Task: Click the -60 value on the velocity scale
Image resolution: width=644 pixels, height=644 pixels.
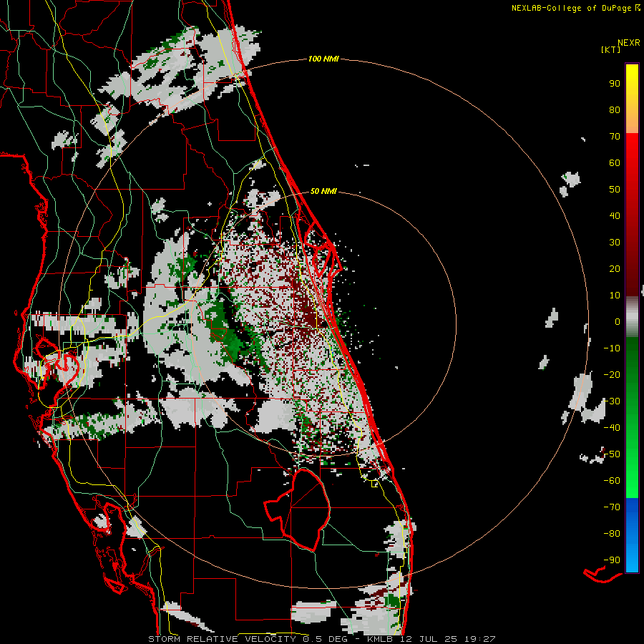Action: click(x=612, y=481)
